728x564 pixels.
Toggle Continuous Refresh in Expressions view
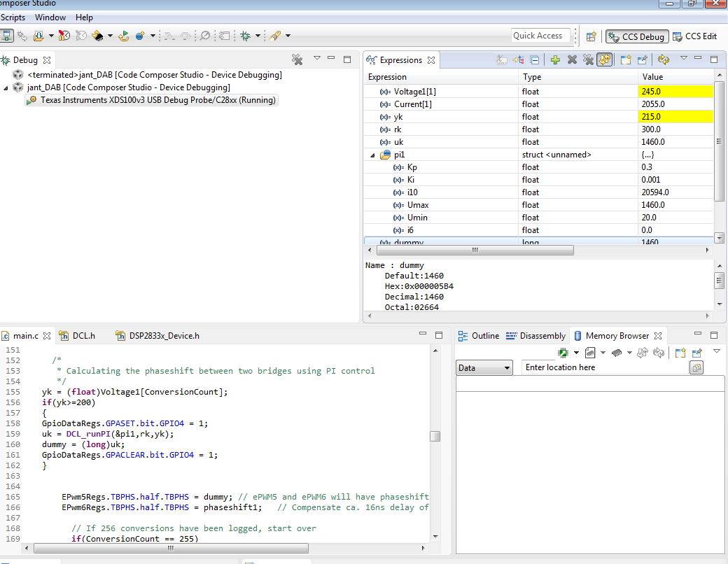pyautogui.click(x=603, y=60)
